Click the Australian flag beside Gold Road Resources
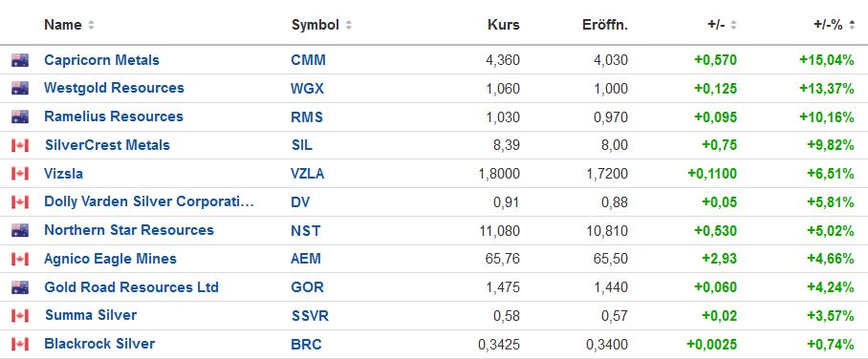 20,287
